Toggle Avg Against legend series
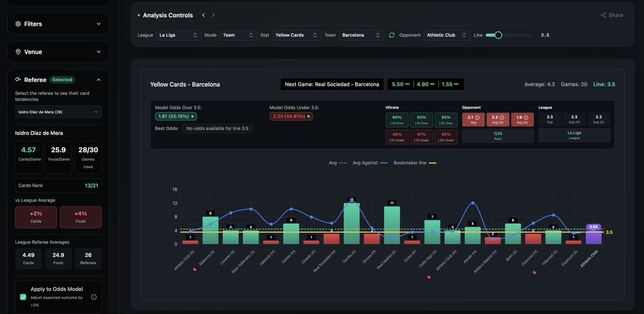 click(x=370, y=163)
